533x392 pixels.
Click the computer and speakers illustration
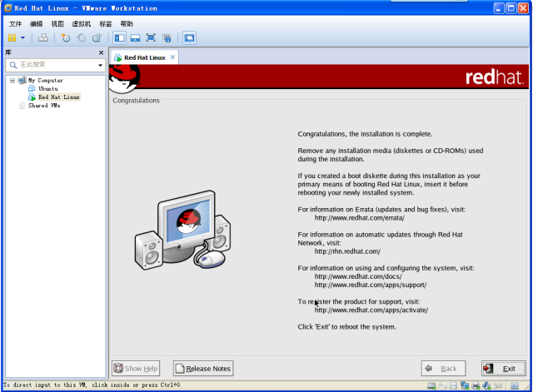(x=183, y=231)
